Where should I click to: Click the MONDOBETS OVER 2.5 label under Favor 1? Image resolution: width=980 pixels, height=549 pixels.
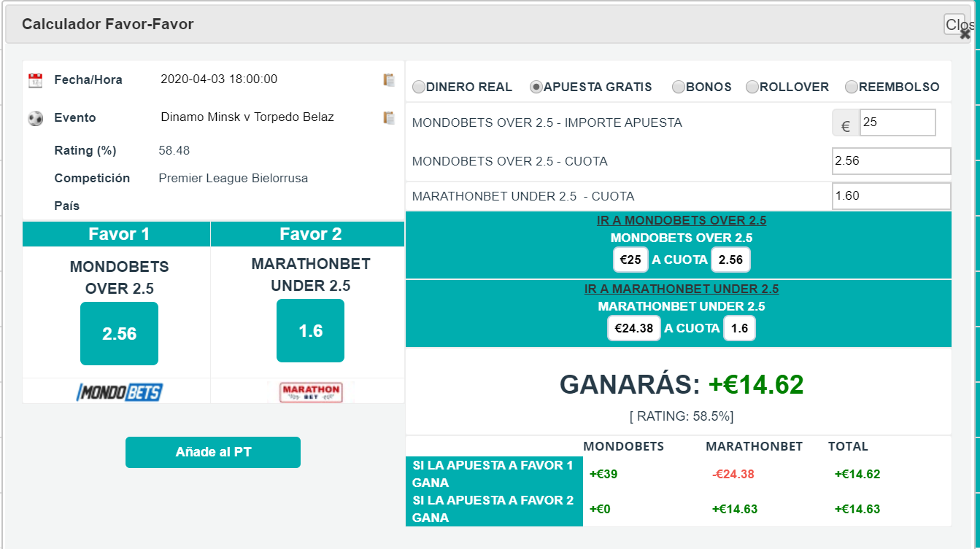point(119,278)
